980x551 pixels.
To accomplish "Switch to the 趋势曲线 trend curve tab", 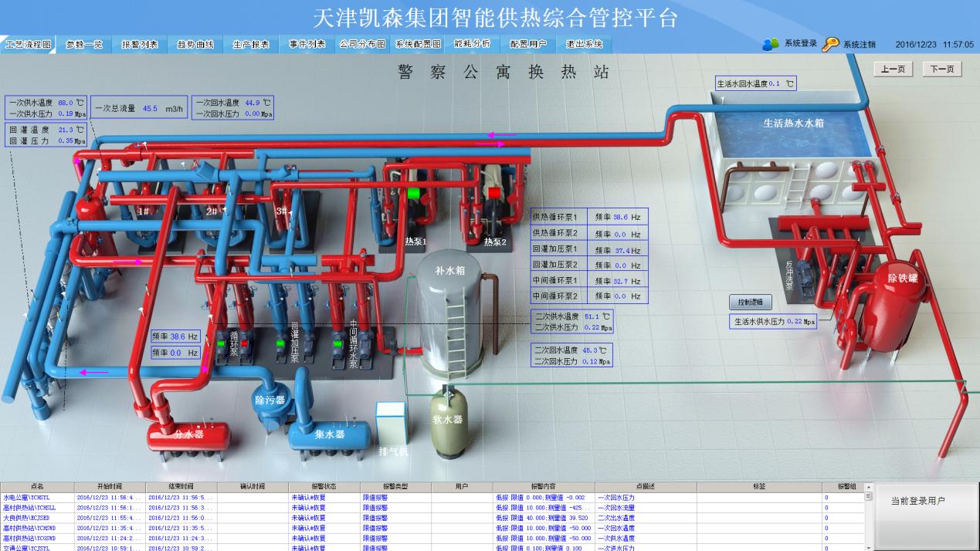I will pos(195,45).
